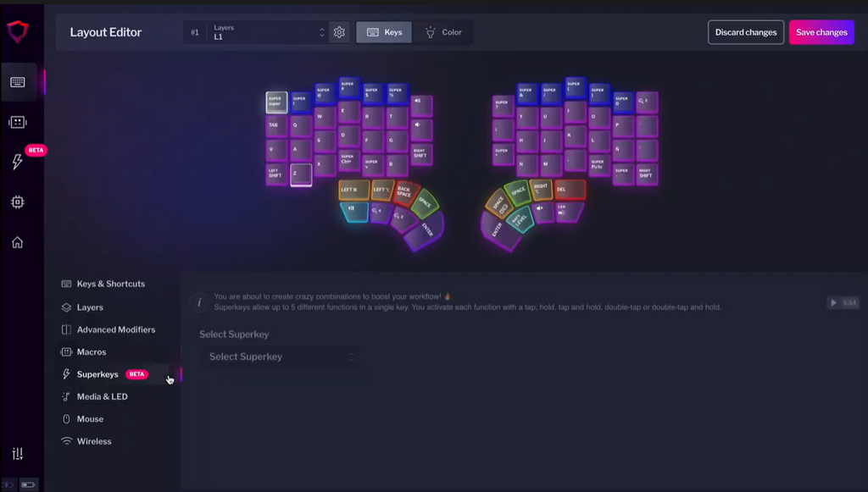Switch to the Color editing mode
The width and height of the screenshot is (868, 492).
(x=443, y=33)
